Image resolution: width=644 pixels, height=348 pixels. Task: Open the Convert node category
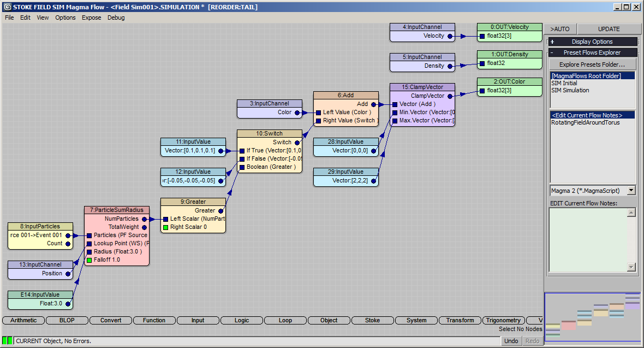point(111,321)
